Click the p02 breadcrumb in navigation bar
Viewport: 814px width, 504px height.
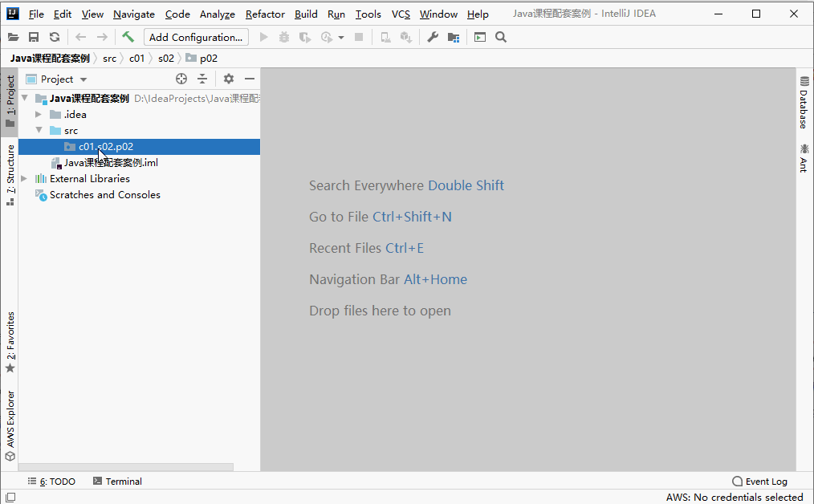(202, 59)
